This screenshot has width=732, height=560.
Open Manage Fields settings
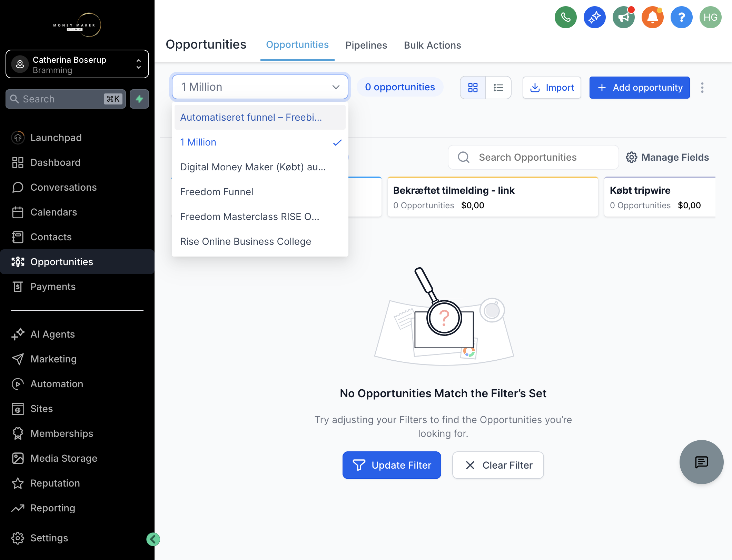(667, 157)
